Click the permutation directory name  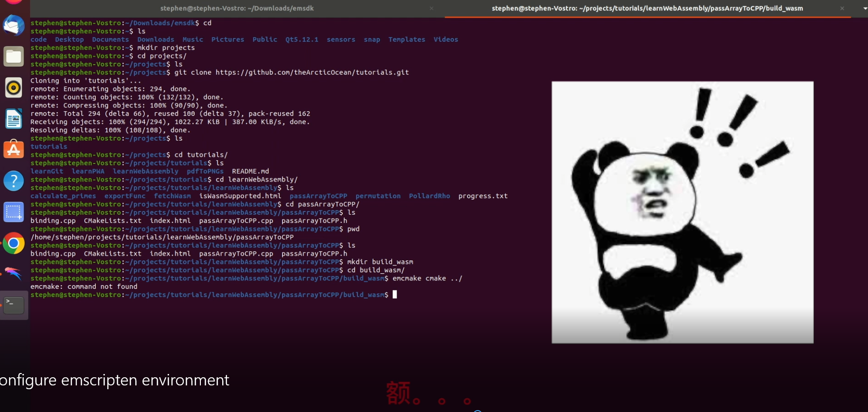(378, 196)
